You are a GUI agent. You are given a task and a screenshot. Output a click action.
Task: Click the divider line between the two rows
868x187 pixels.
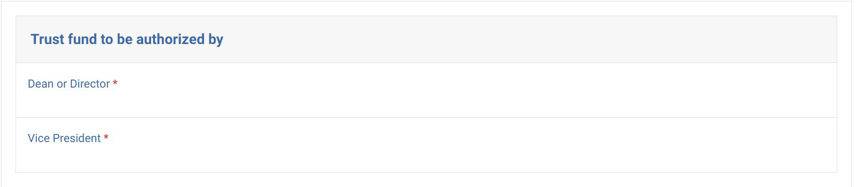point(426,117)
